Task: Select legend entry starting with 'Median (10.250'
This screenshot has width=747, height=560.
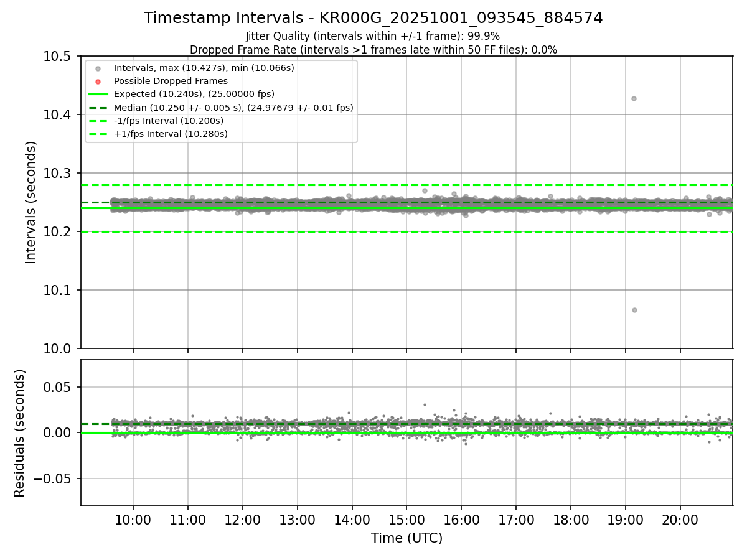Action: [233, 108]
